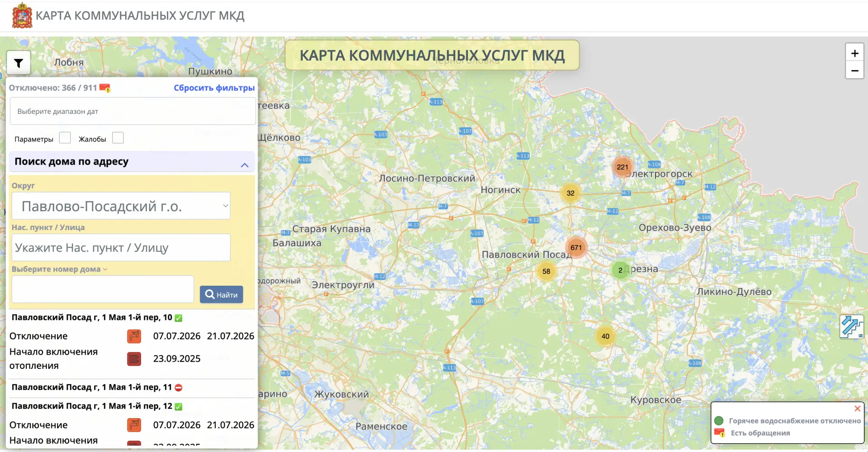
Task: Click envelope legend icon Есть обращения
Action: click(x=719, y=433)
